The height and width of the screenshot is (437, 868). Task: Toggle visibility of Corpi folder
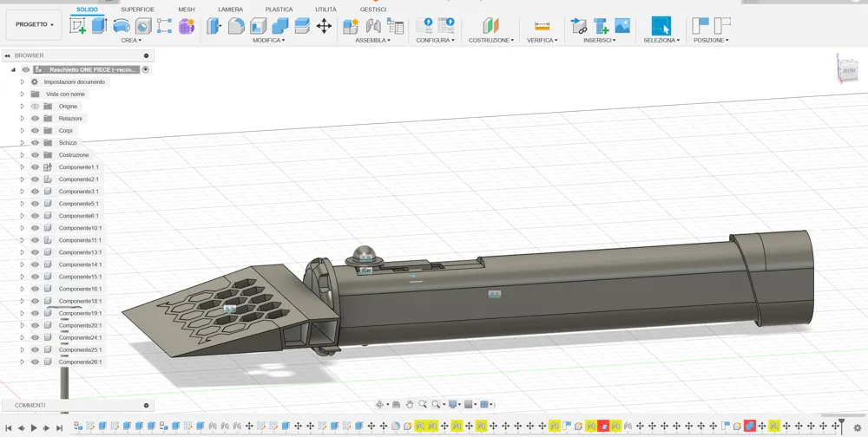35,131
